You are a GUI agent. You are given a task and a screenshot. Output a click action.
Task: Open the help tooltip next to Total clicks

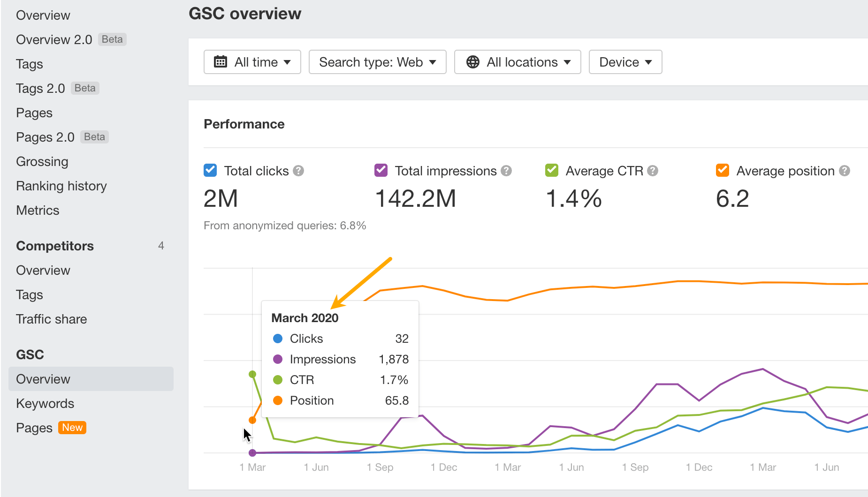tap(299, 171)
